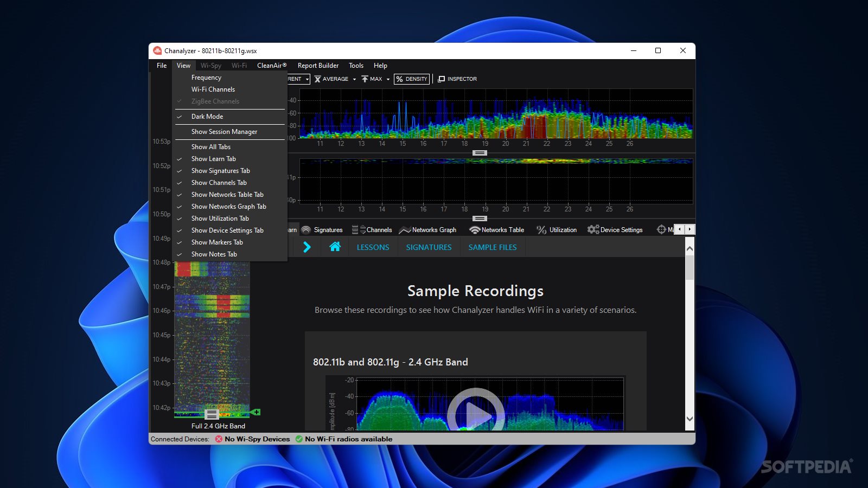This screenshot has height=488, width=868.
Task: Open the Utilization tab percent icon
Action: coord(541,230)
